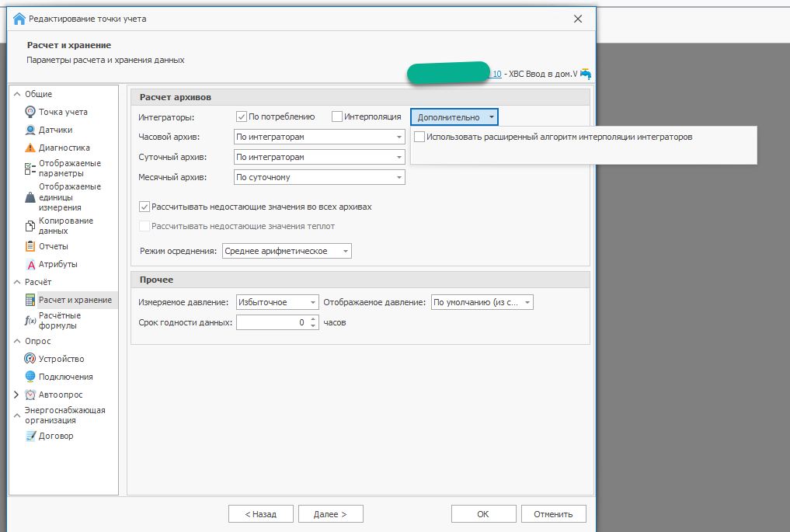
Task: Open the Режим осреднения dropdown
Action: [x=346, y=251]
